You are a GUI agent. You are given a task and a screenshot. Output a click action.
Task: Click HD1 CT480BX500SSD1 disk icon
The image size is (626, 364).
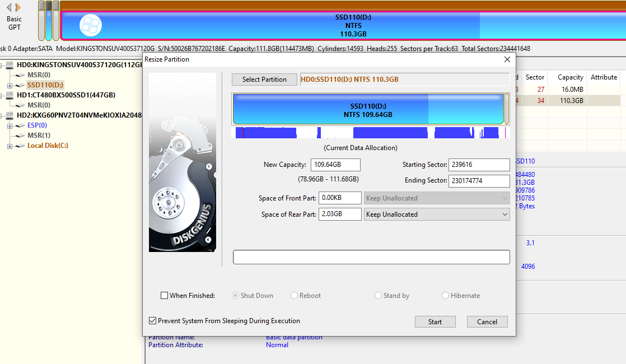[x=10, y=95]
